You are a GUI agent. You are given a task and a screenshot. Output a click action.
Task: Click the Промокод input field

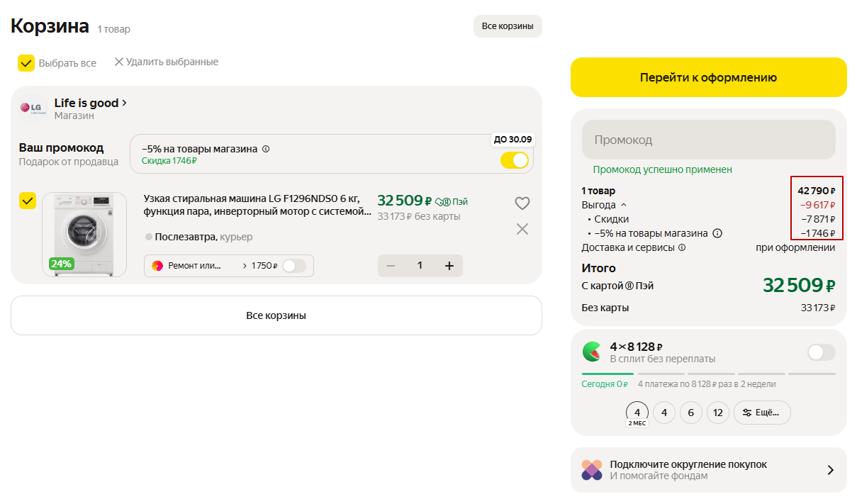708,140
